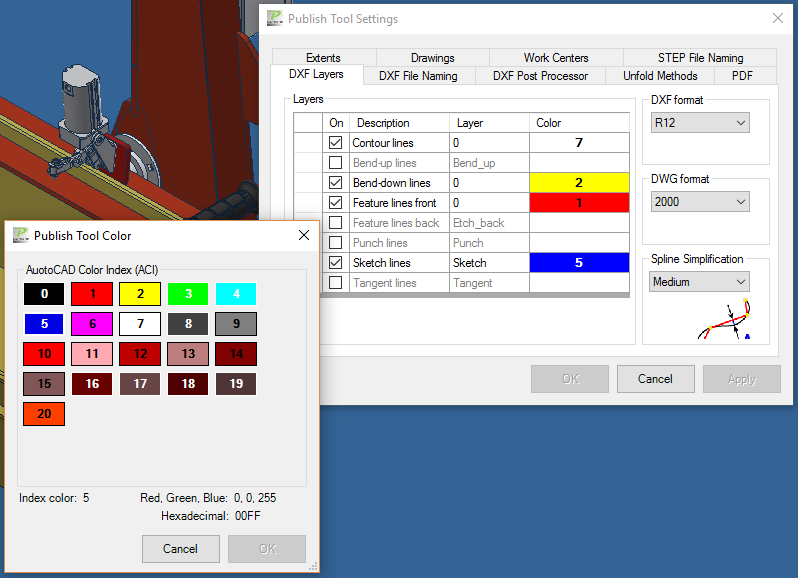Click the Description column header

(x=399, y=123)
